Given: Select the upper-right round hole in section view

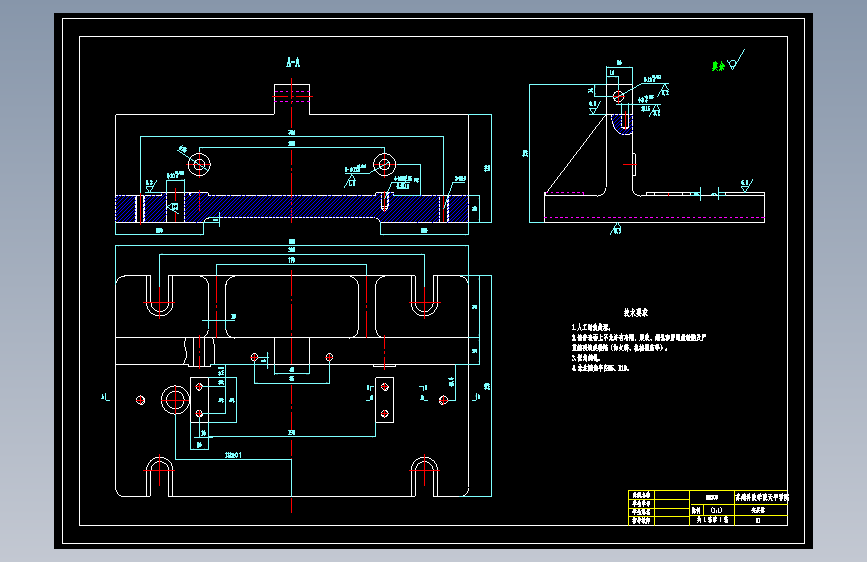Looking at the screenshot, I should (x=384, y=164).
